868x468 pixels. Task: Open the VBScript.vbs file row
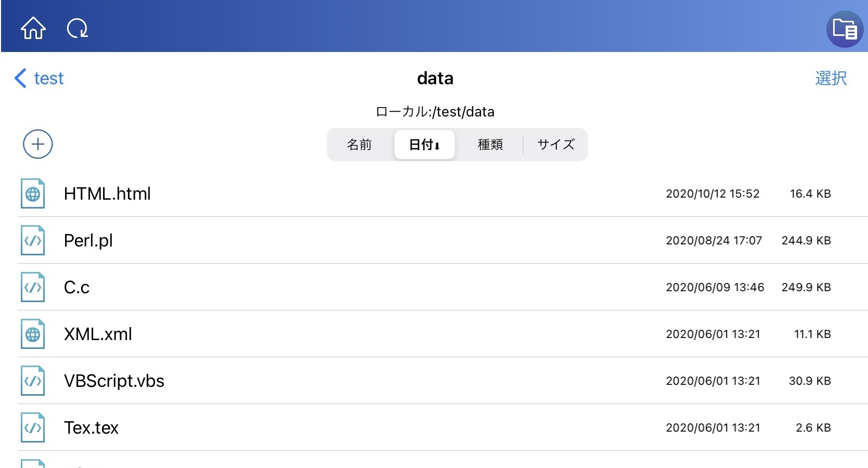[x=364, y=381]
